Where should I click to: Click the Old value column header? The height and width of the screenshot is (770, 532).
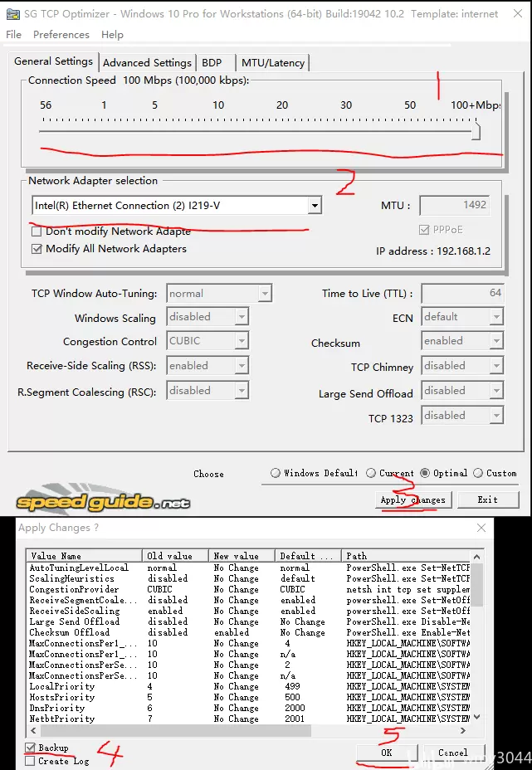tap(175, 556)
